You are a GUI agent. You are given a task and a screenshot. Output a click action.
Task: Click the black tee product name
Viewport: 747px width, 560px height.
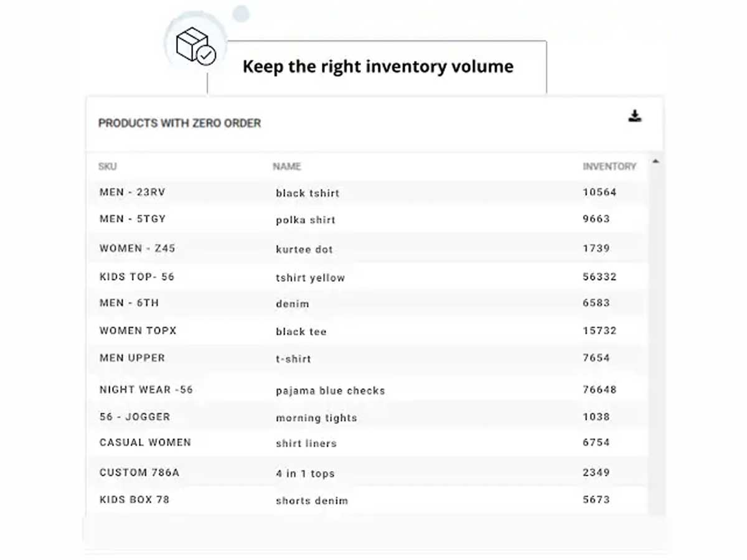coord(301,332)
